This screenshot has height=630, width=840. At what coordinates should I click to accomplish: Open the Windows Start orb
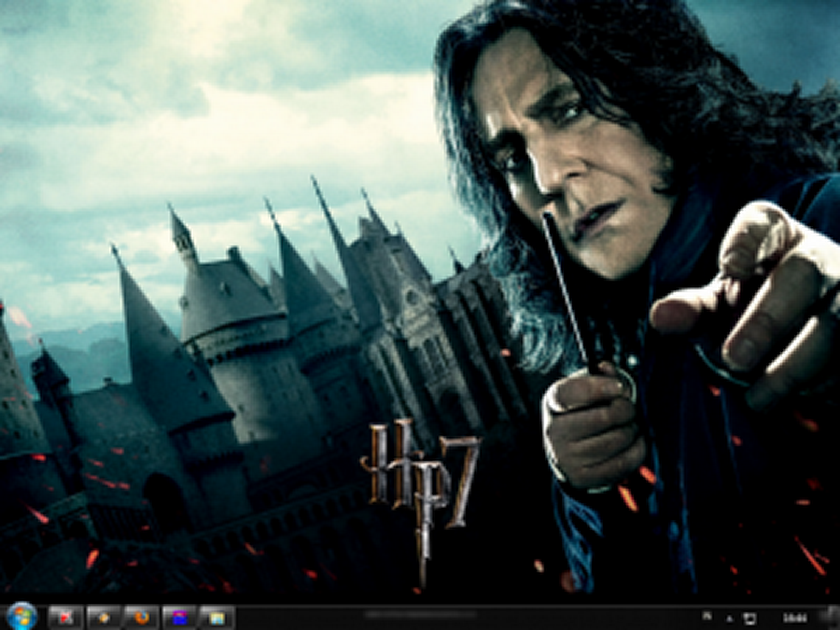coord(22,616)
